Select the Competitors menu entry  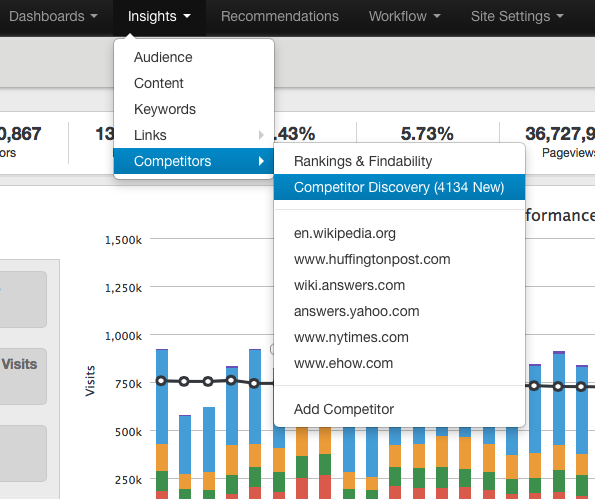(194, 161)
